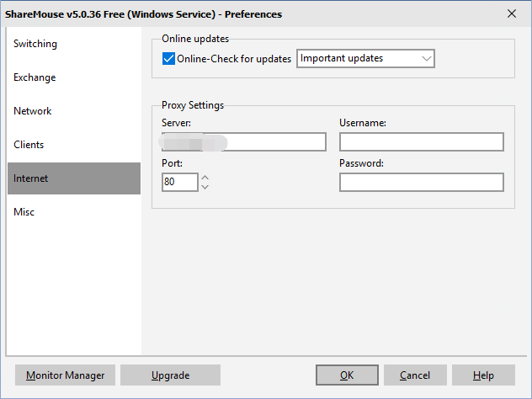Open the Exchange preferences section

pos(74,77)
